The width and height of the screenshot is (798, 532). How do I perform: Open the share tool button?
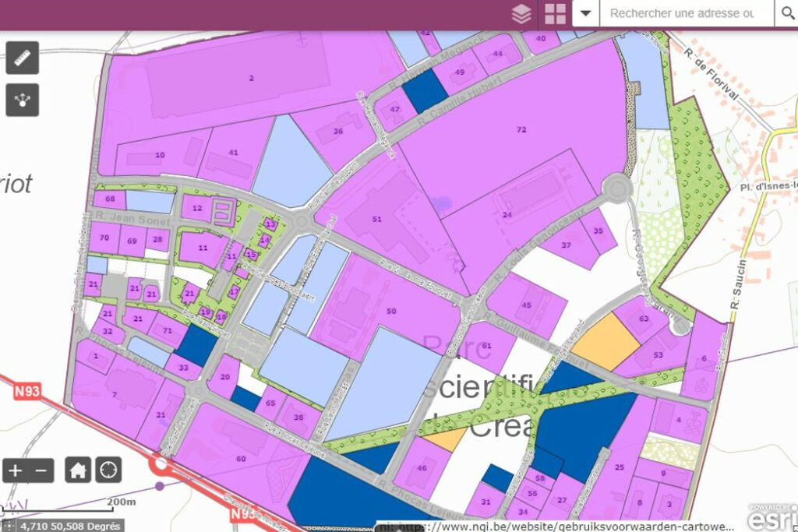coord(23,100)
